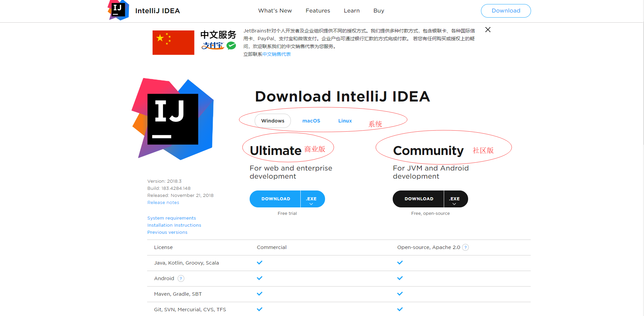
Task: Click the Alipay logo in banner
Action: point(213,45)
